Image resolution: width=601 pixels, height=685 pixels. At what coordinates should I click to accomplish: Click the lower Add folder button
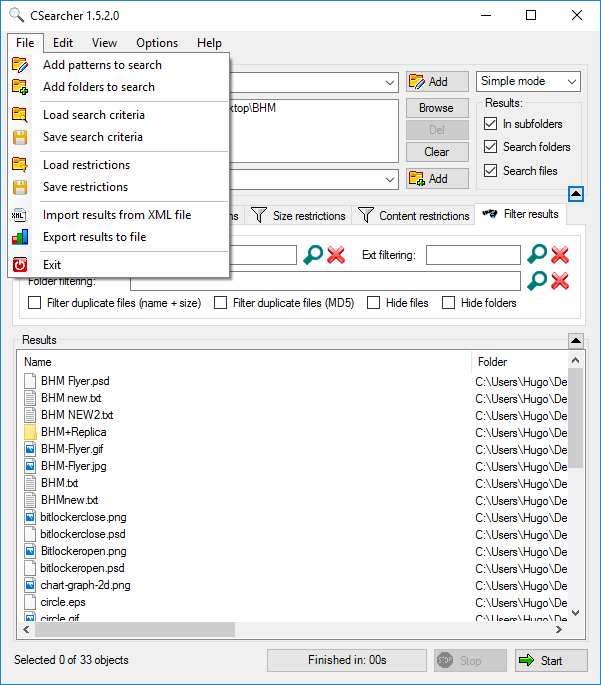(x=437, y=179)
